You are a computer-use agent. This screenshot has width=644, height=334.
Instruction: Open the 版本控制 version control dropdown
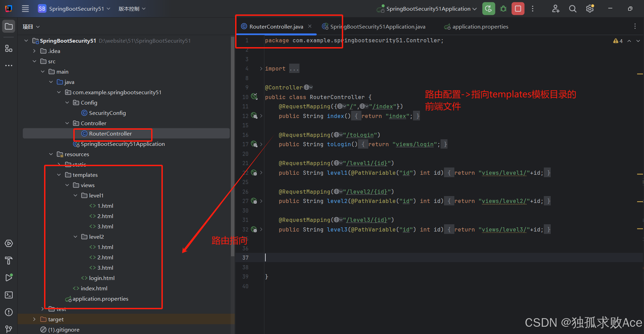point(132,9)
